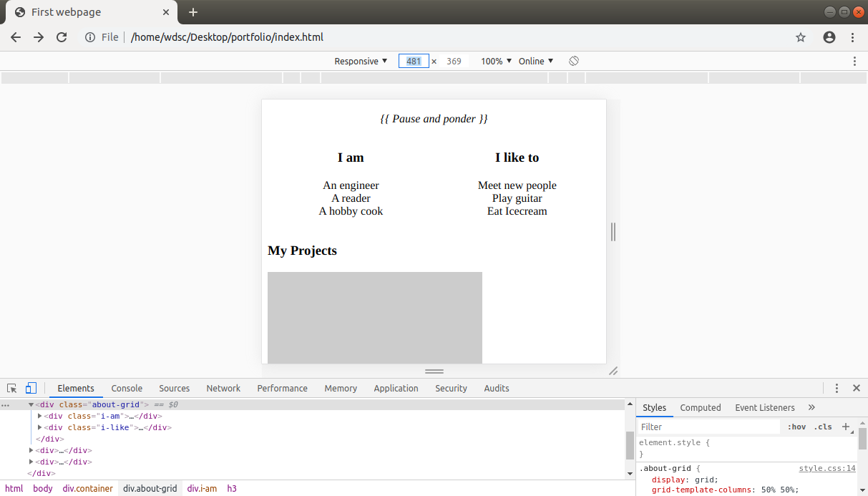Close the First webpage tab

tap(166, 12)
